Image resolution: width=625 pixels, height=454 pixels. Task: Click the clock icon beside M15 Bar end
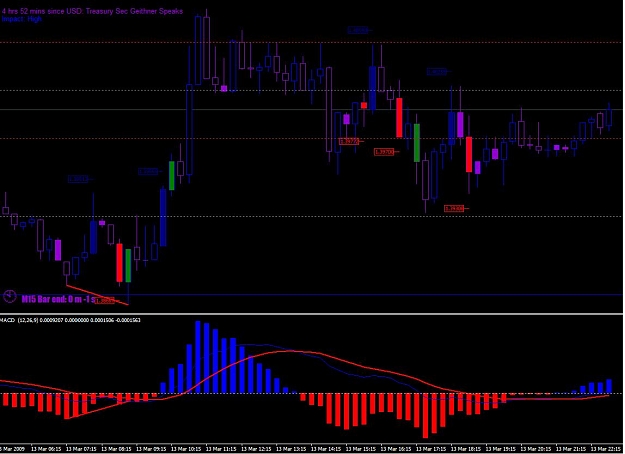[x=9, y=297]
